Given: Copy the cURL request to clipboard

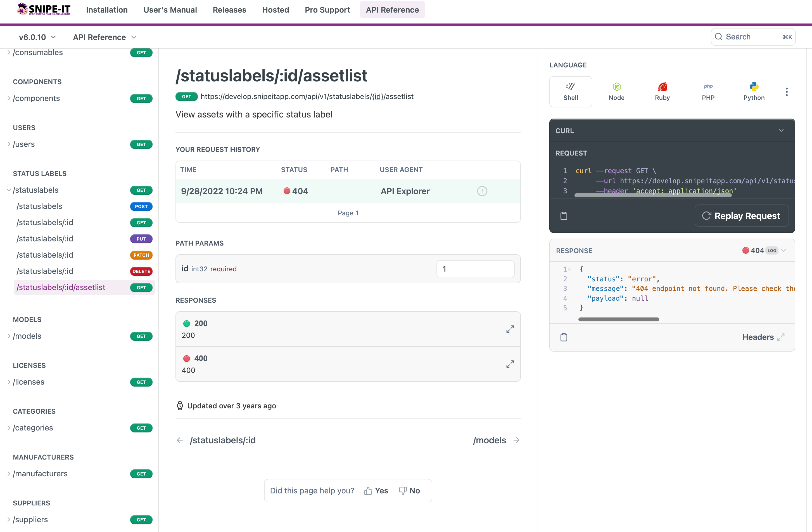Looking at the screenshot, I should 564,215.
